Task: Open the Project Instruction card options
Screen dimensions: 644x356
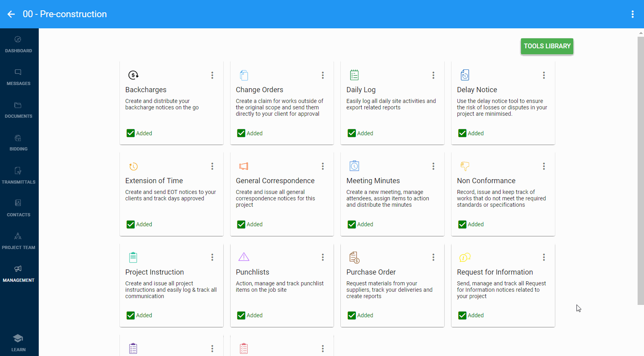Action: (x=212, y=257)
